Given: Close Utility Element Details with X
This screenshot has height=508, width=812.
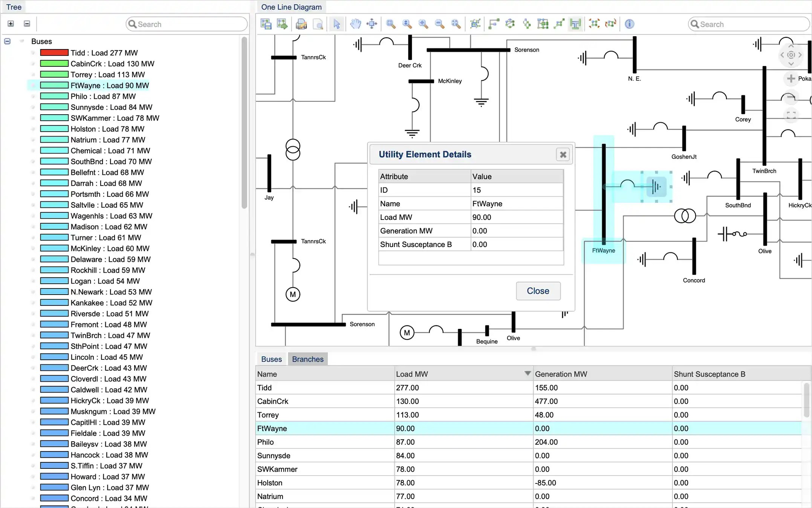Looking at the screenshot, I should coord(563,155).
